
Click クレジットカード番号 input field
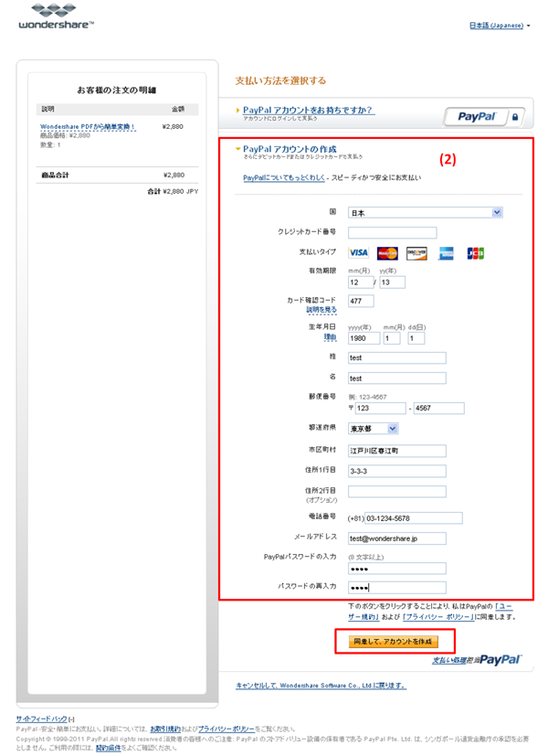click(x=393, y=232)
